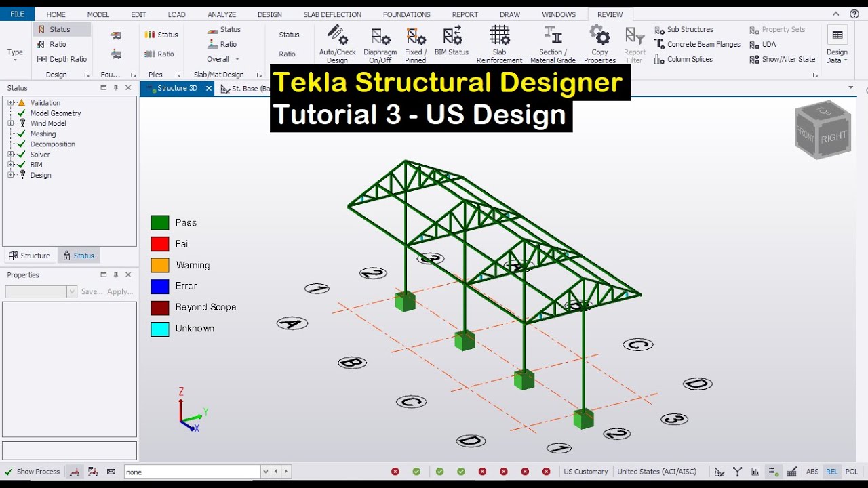Toggle Diaphragm On/Off
The width and height of the screenshot is (868, 488).
(380, 44)
